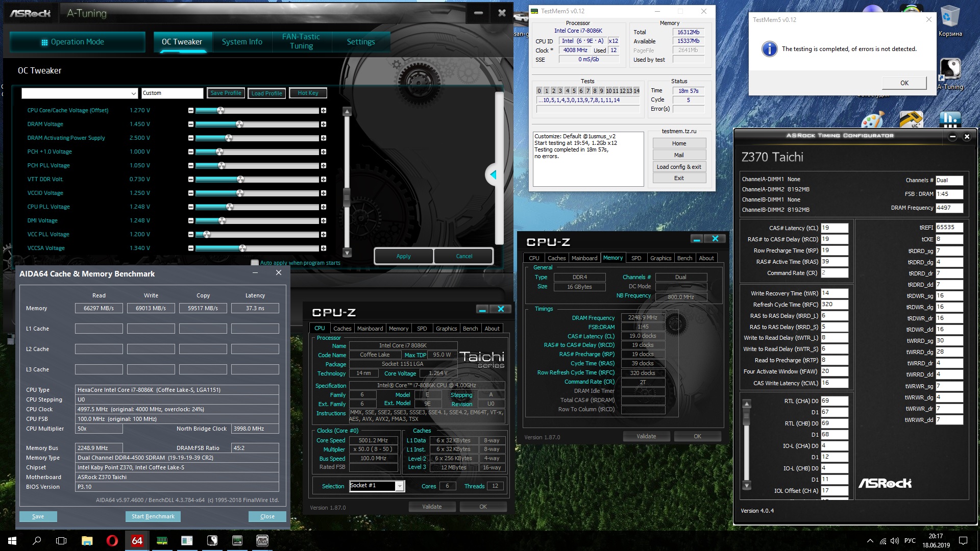Open File Explorer from the taskbar

click(87, 541)
